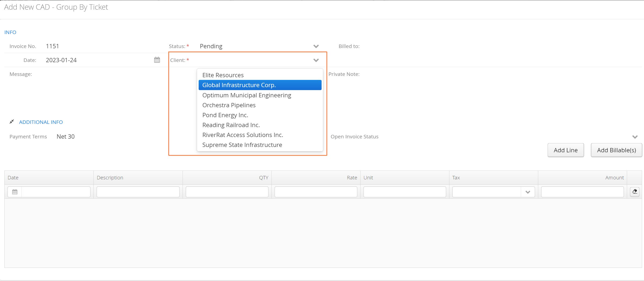
Task: Click the Add Line button
Action: tap(566, 150)
